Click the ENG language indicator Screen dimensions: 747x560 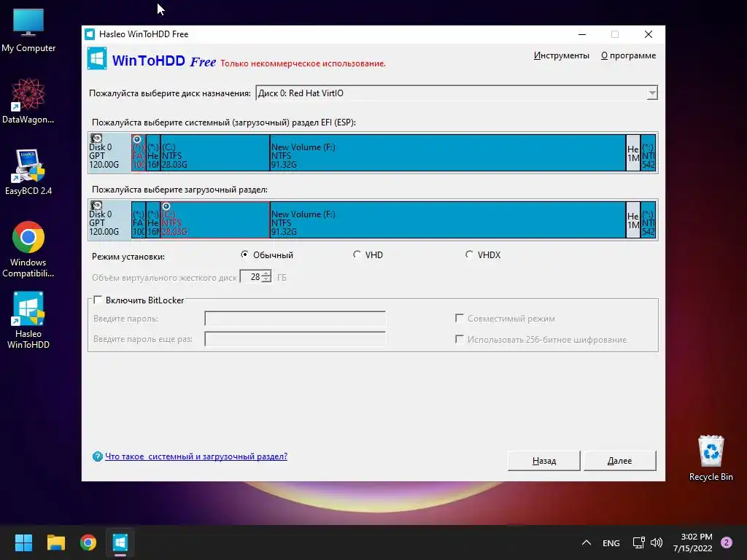tap(611, 542)
